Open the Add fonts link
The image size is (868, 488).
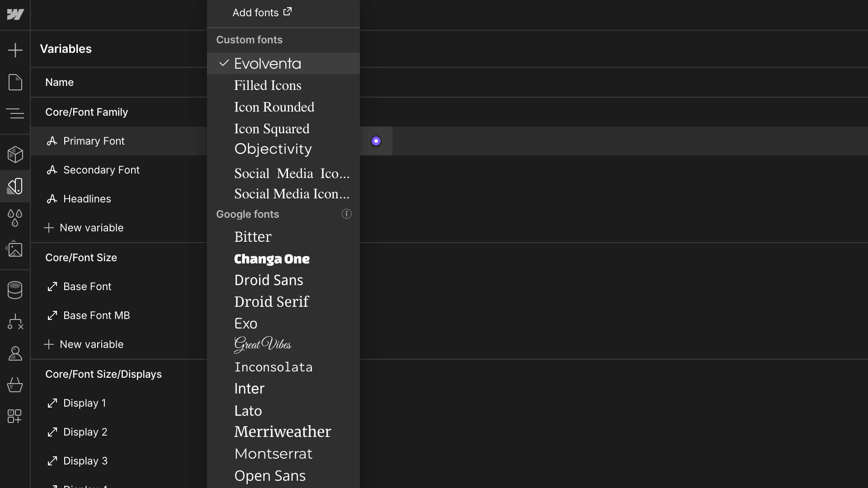262,13
